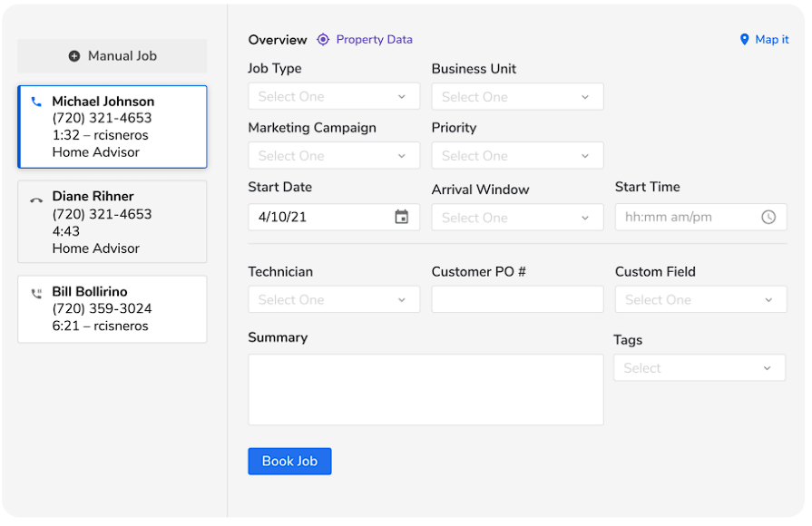Open the Start Date calendar picker icon
Viewport: 812px width, 526px height.
coord(402,217)
